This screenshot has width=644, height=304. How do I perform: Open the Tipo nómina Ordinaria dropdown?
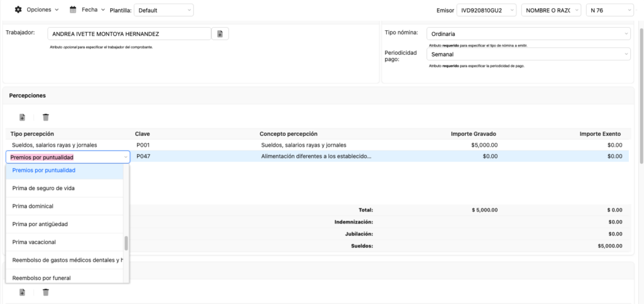click(x=528, y=34)
